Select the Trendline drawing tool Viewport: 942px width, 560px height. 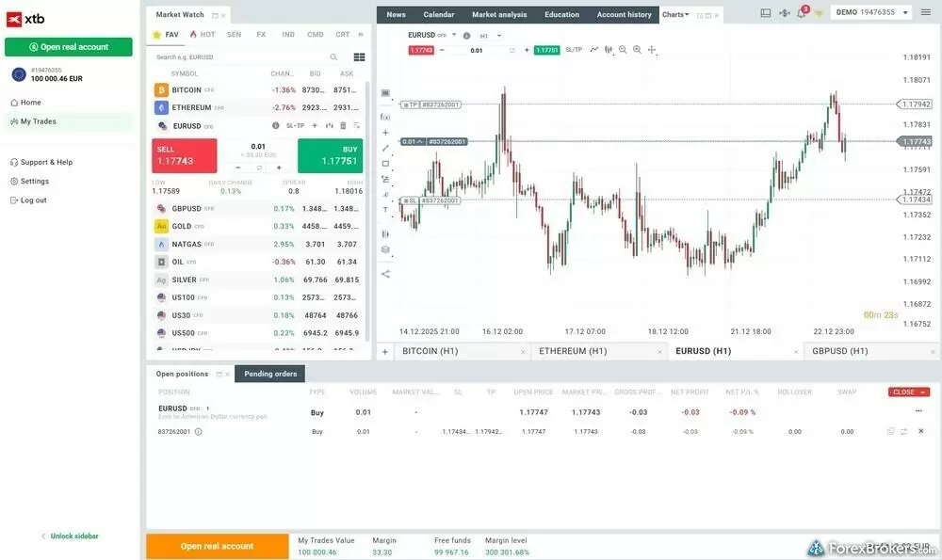pyautogui.click(x=384, y=150)
